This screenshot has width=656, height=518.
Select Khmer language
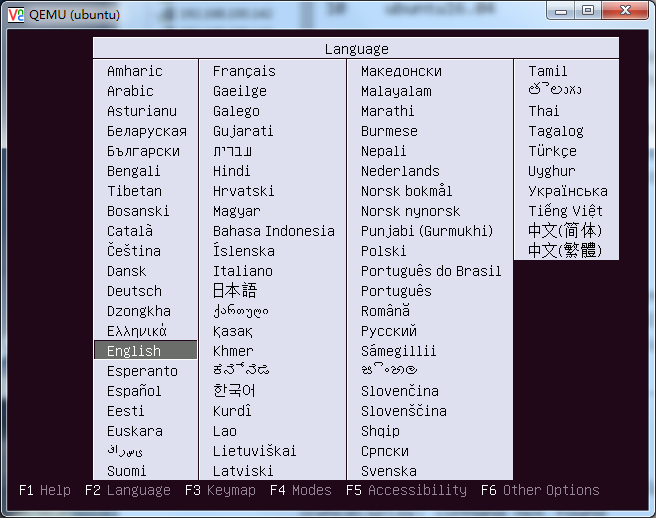pyautogui.click(x=233, y=351)
